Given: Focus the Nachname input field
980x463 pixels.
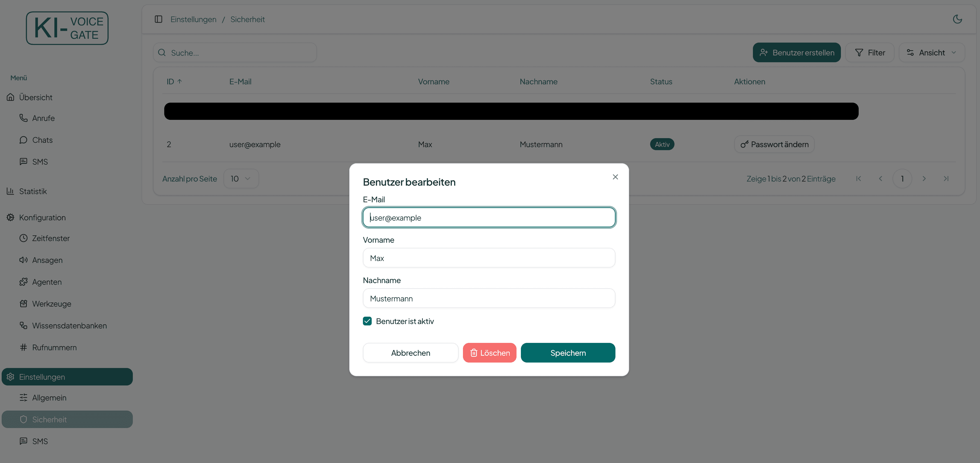Looking at the screenshot, I should tap(489, 298).
